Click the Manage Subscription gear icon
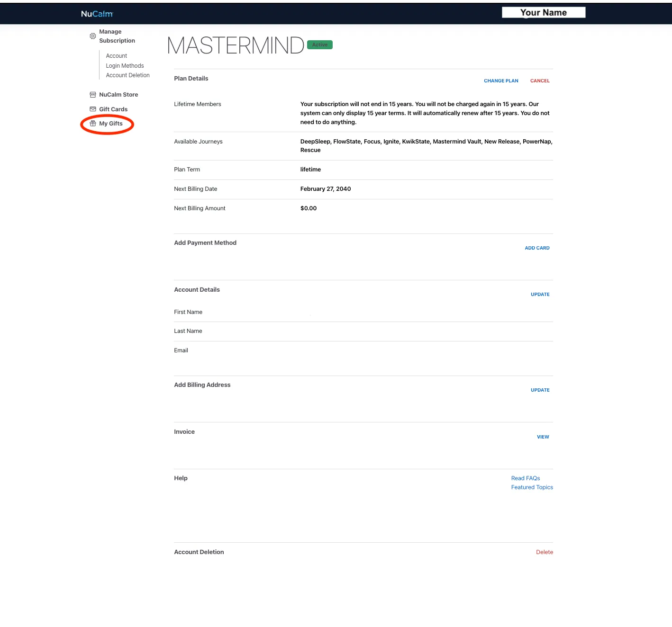This screenshot has width=672, height=627. pyautogui.click(x=93, y=36)
